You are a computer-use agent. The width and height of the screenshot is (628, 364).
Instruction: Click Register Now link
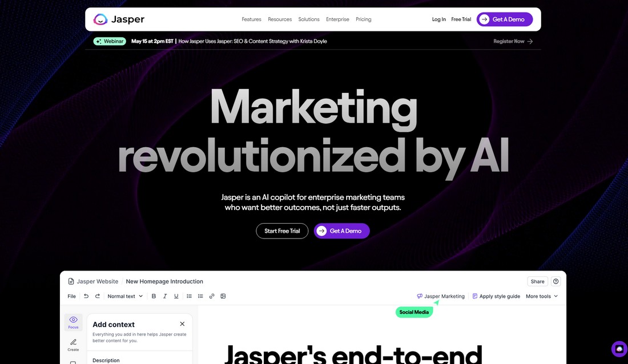click(x=509, y=41)
